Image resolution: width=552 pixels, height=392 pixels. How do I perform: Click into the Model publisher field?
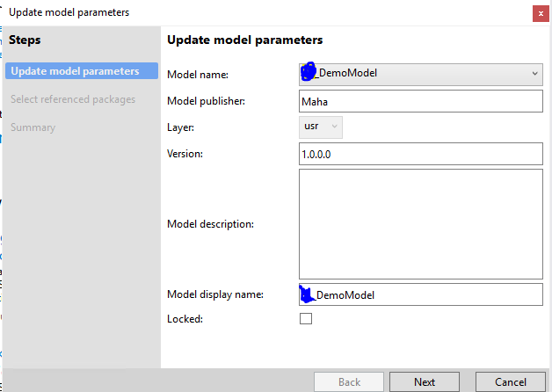(421, 101)
